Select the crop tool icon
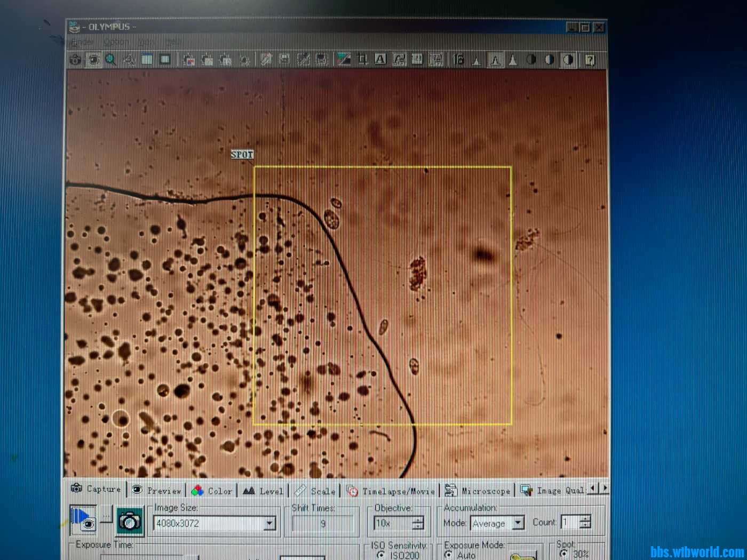Image resolution: width=747 pixels, height=560 pixels. pos(362,60)
